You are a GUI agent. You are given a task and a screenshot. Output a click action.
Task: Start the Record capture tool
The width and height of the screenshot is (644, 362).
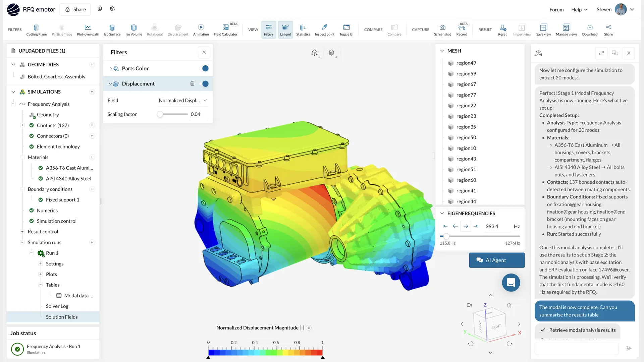(462, 30)
